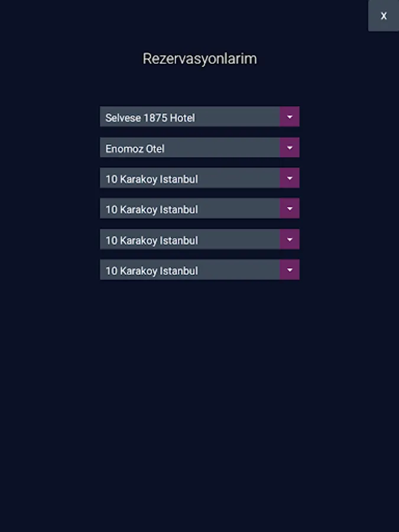The height and width of the screenshot is (532, 399).
Task: Tap third 10 Karakoy Istanbul label text
Action: tap(152, 241)
